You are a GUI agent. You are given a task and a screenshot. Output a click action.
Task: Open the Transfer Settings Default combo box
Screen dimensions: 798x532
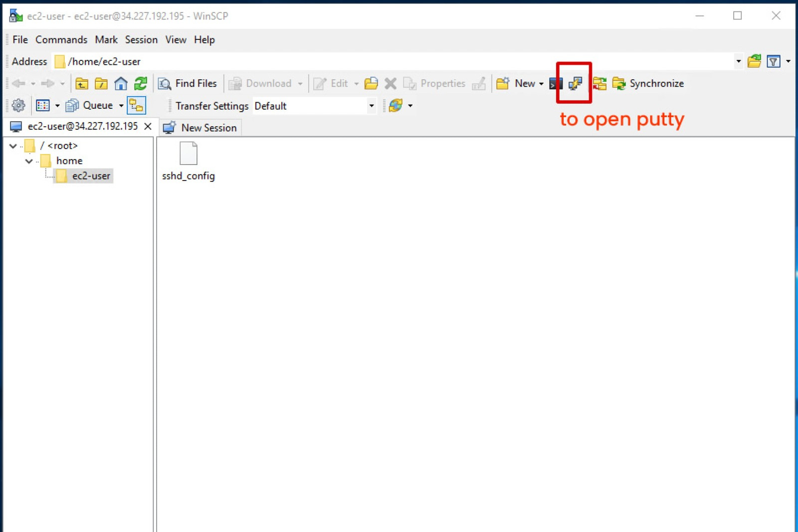coord(314,106)
